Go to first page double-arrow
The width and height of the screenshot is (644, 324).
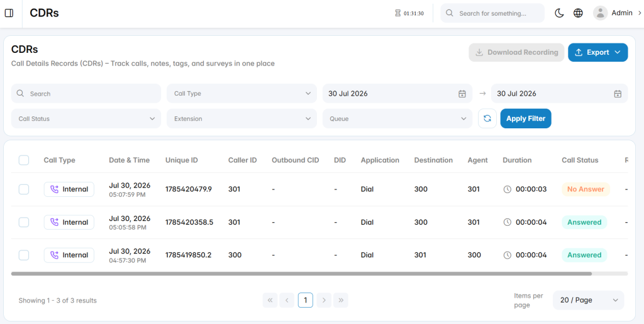click(270, 300)
